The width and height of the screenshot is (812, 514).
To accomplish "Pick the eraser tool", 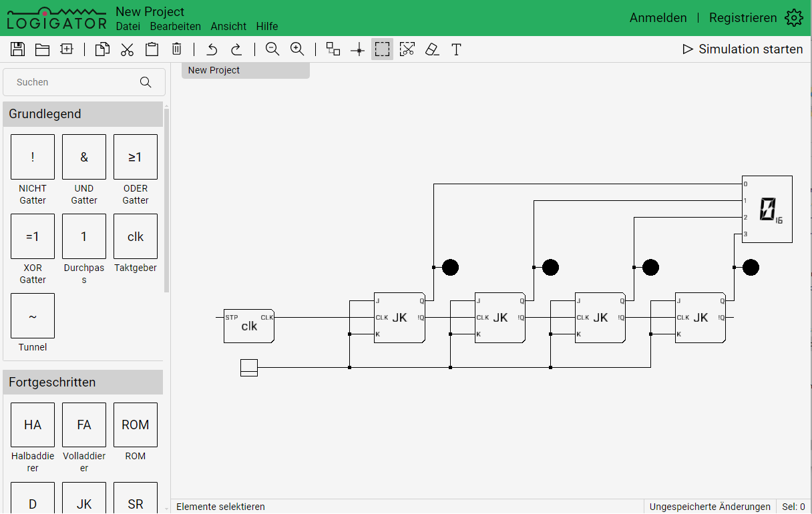I will [x=432, y=49].
